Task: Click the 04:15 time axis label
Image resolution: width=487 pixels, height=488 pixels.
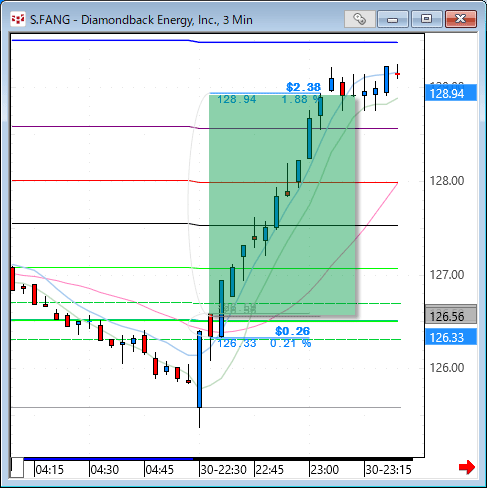Action: pyautogui.click(x=49, y=470)
